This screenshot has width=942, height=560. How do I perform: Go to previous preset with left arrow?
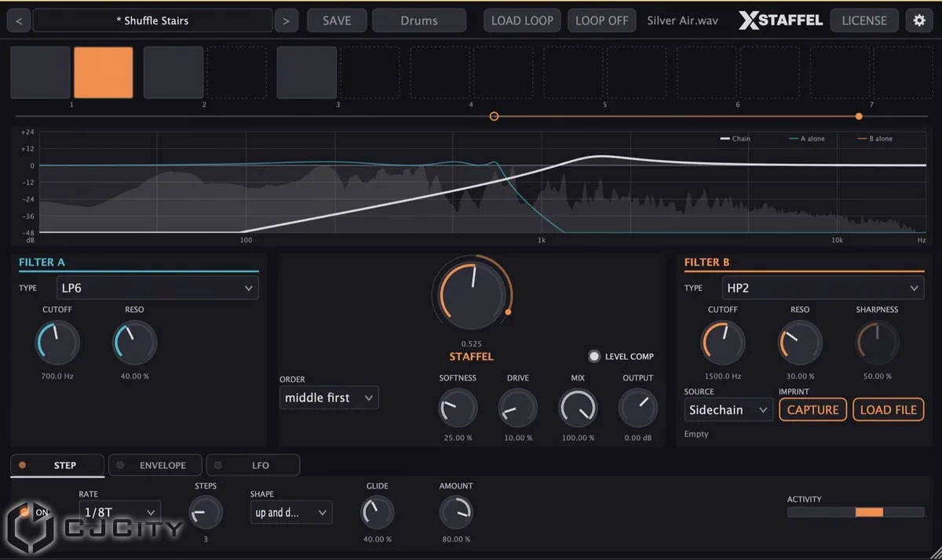click(x=19, y=20)
